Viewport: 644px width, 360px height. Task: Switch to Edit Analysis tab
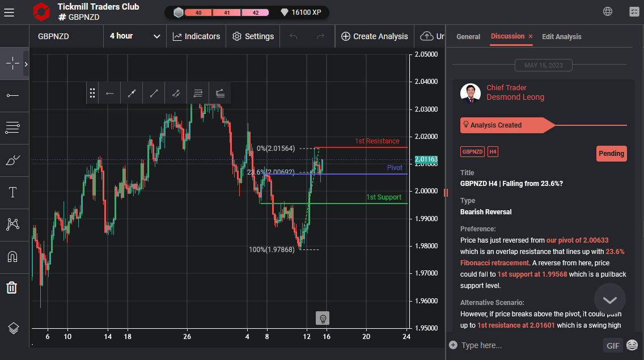click(561, 37)
